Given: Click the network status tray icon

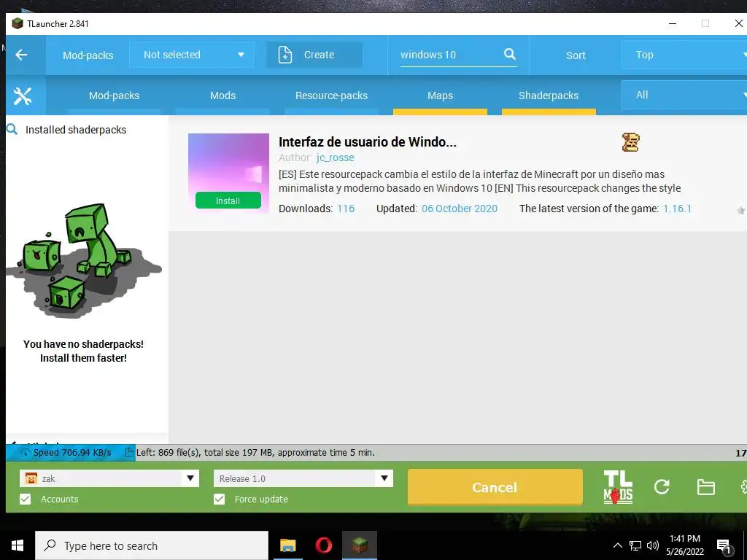Looking at the screenshot, I should click(x=635, y=545).
